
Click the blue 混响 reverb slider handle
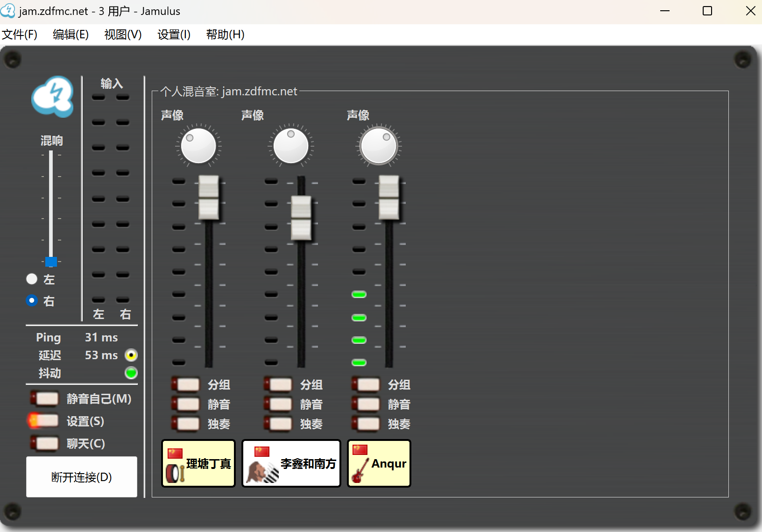(51, 262)
